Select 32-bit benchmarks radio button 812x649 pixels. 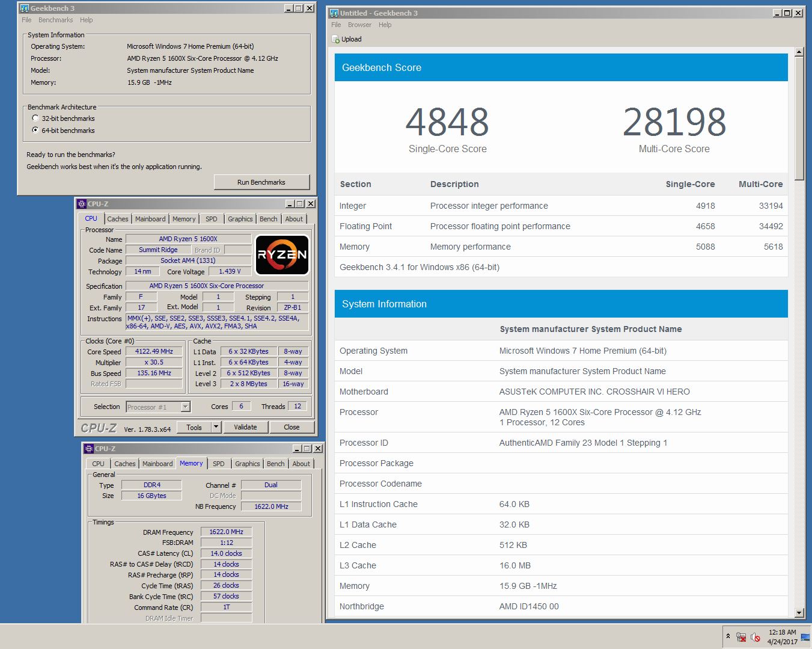click(x=35, y=118)
